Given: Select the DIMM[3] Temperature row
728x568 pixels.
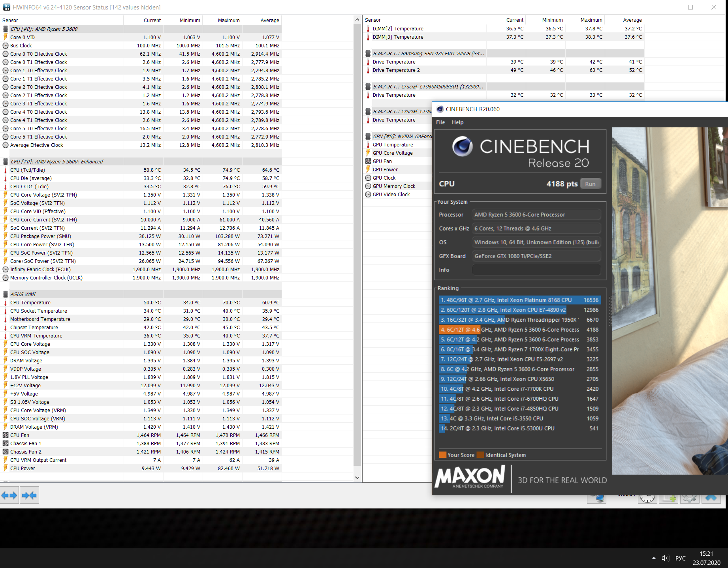Looking at the screenshot, I should point(504,37).
